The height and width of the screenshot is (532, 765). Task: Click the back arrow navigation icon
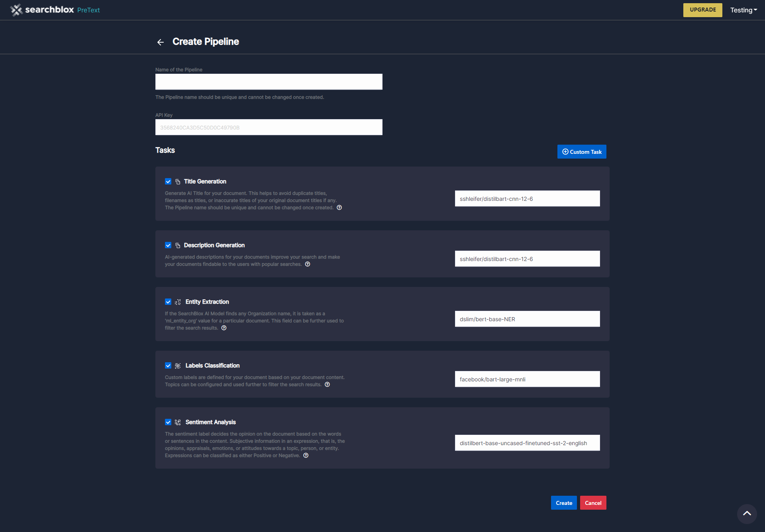point(161,41)
